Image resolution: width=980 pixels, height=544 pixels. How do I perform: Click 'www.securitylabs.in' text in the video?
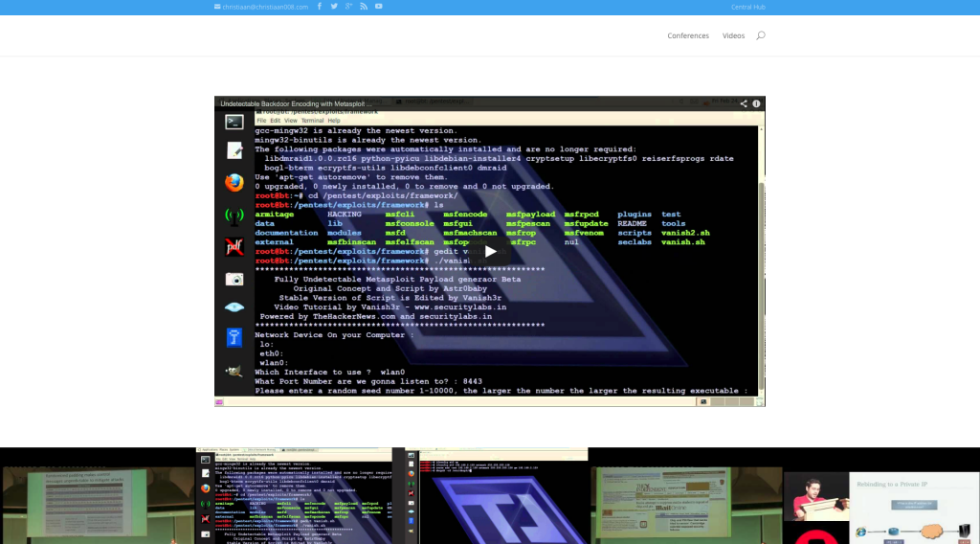coord(460,307)
